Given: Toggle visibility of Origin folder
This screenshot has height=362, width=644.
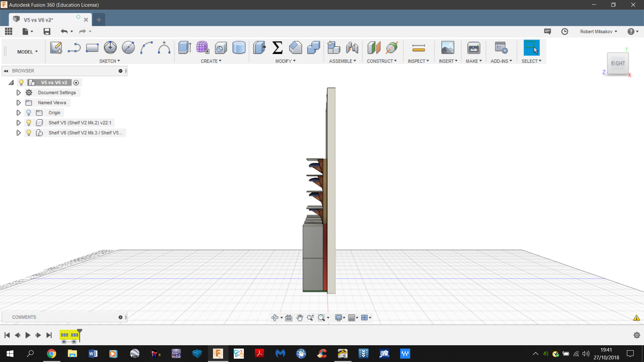Looking at the screenshot, I should [x=29, y=113].
